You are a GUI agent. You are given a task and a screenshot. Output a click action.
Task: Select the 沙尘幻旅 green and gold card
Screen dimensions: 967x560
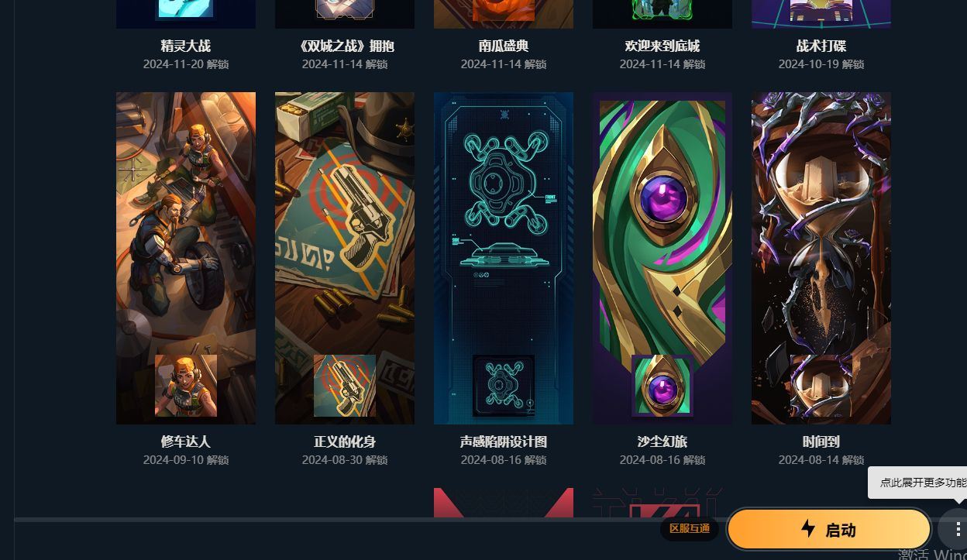(x=662, y=258)
